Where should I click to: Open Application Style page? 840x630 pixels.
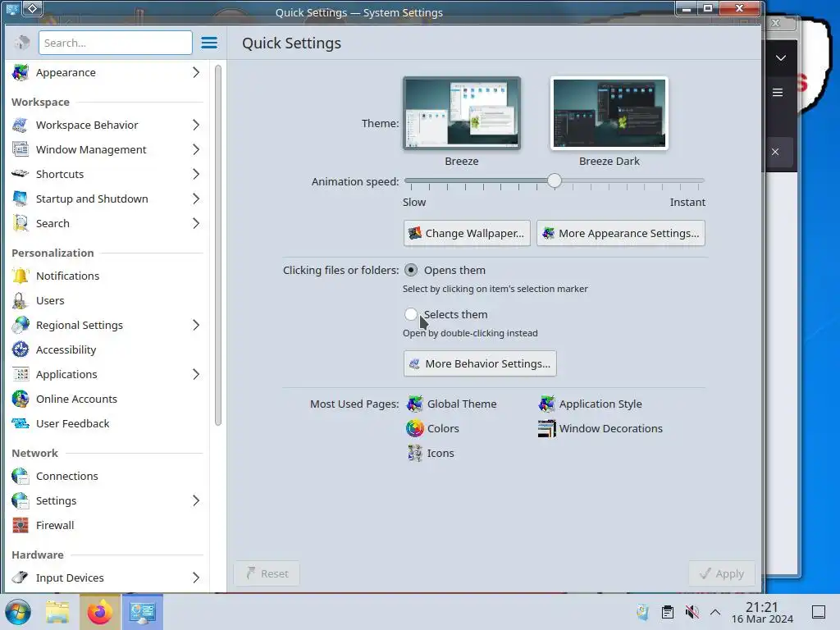click(x=591, y=404)
